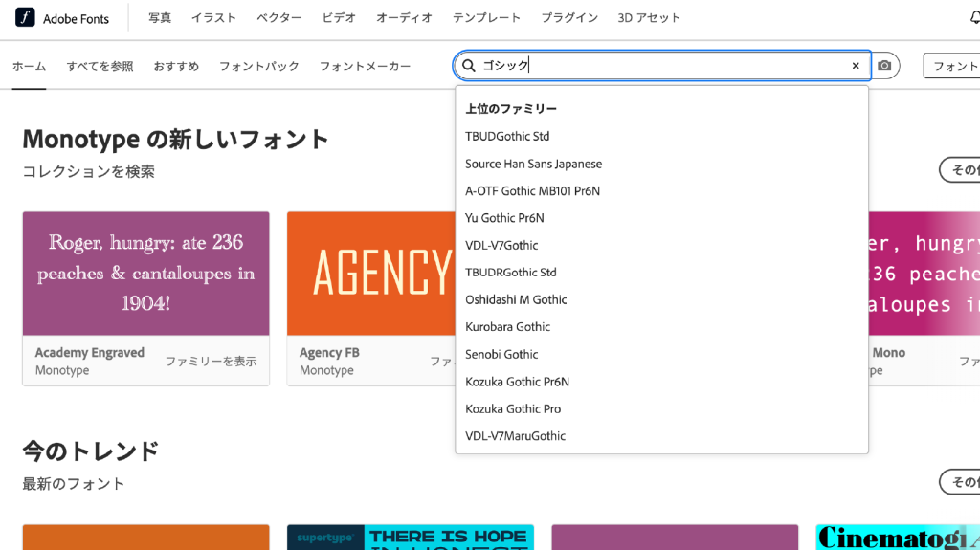Switch to the おすすめ tab

click(176, 66)
